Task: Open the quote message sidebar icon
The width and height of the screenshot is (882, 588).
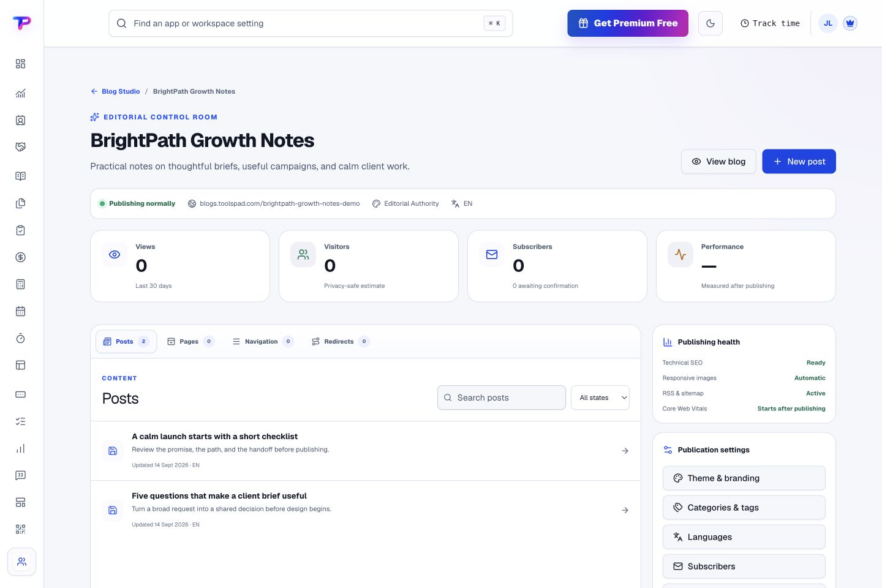Action: [20, 475]
